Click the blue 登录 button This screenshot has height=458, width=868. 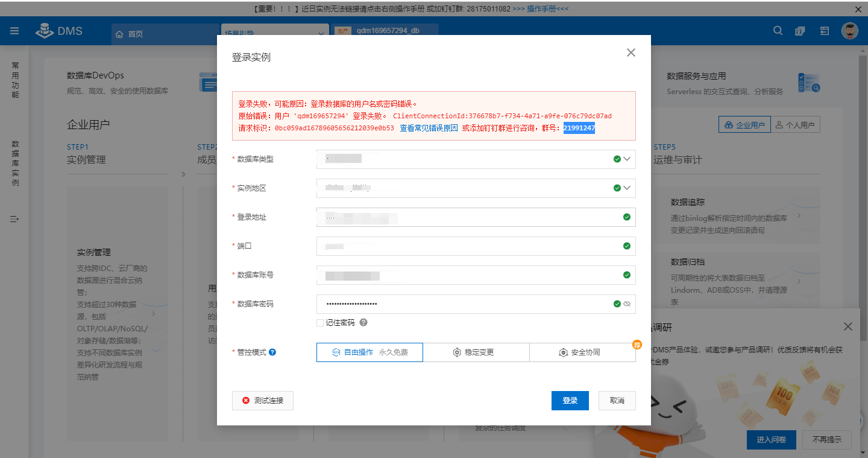(x=570, y=401)
